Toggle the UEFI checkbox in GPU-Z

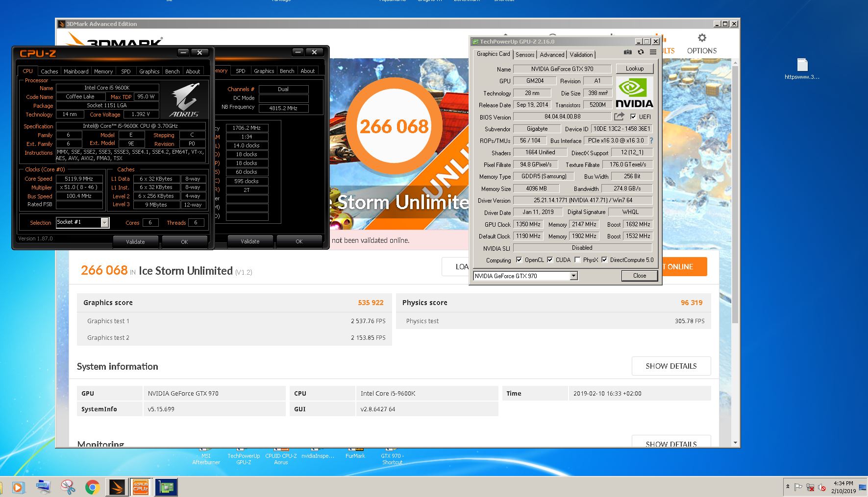(633, 117)
